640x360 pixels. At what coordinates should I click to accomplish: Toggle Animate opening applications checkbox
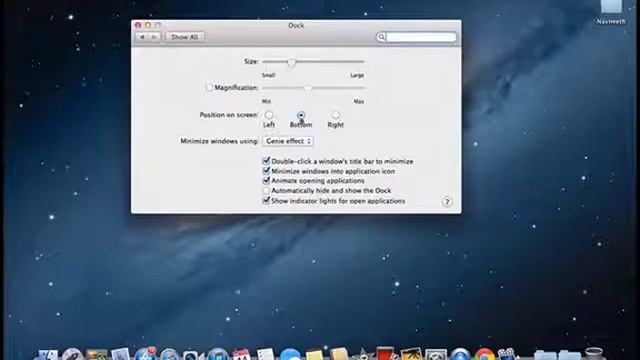(x=266, y=180)
